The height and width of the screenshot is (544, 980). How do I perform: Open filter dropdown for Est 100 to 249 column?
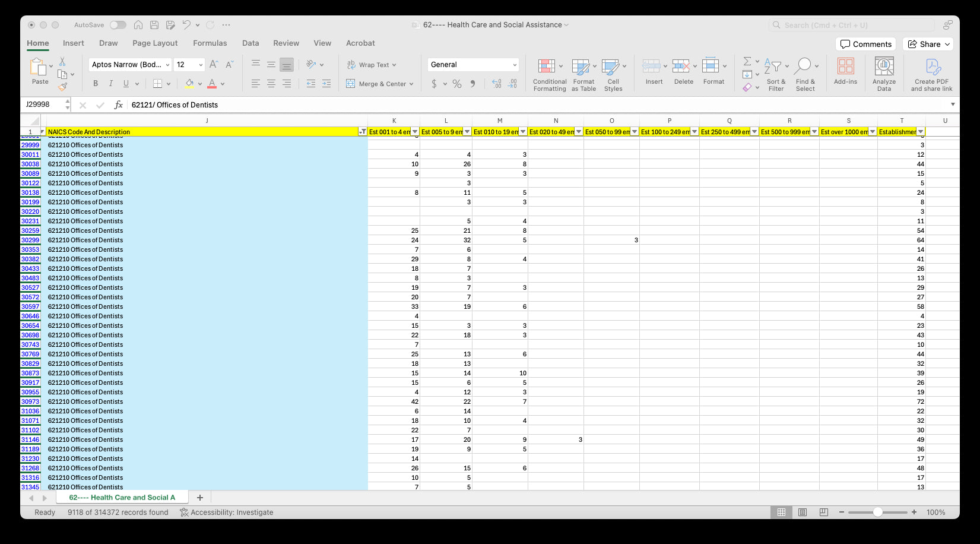pyautogui.click(x=694, y=132)
